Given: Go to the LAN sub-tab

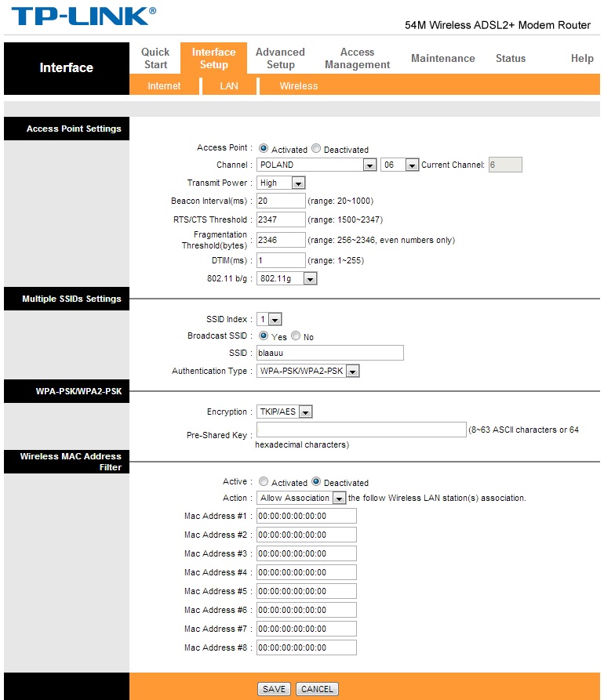Looking at the screenshot, I should click(229, 85).
